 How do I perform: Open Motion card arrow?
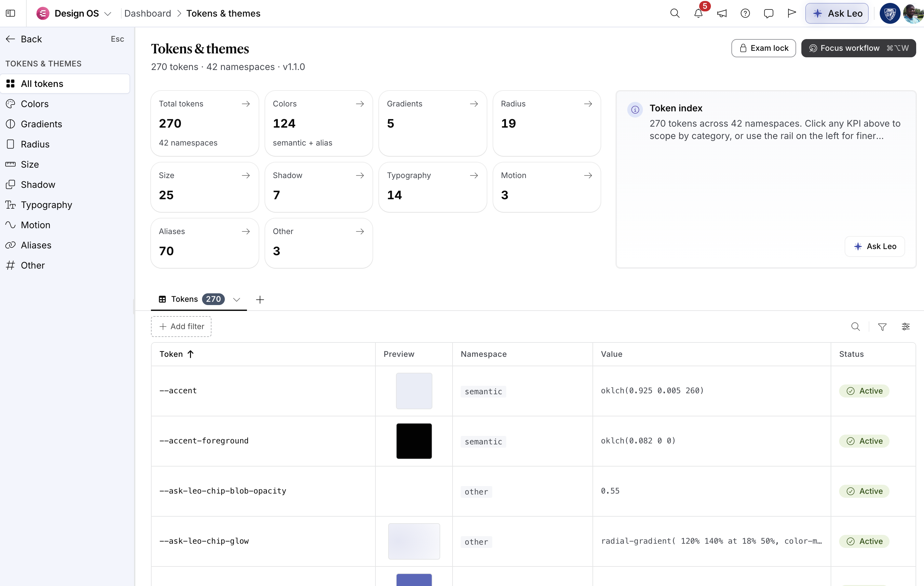tap(588, 175)
